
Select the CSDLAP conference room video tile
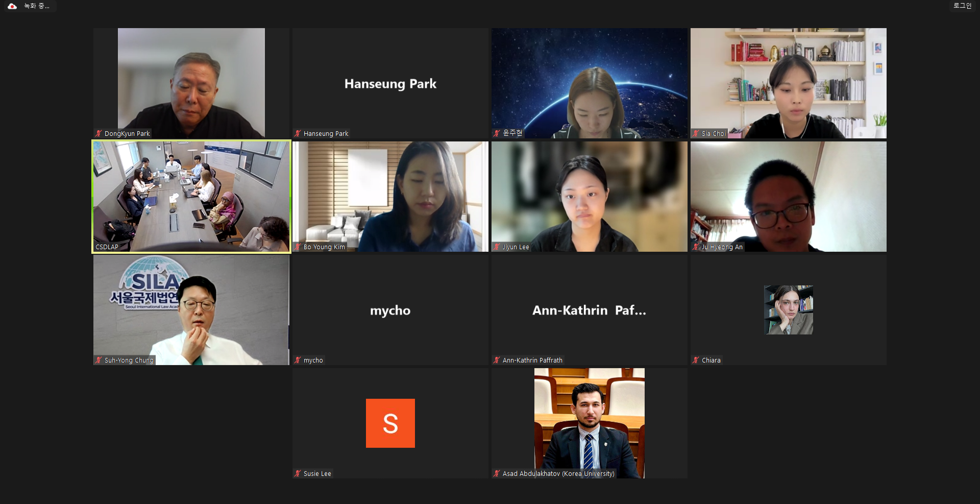point(191,197)
